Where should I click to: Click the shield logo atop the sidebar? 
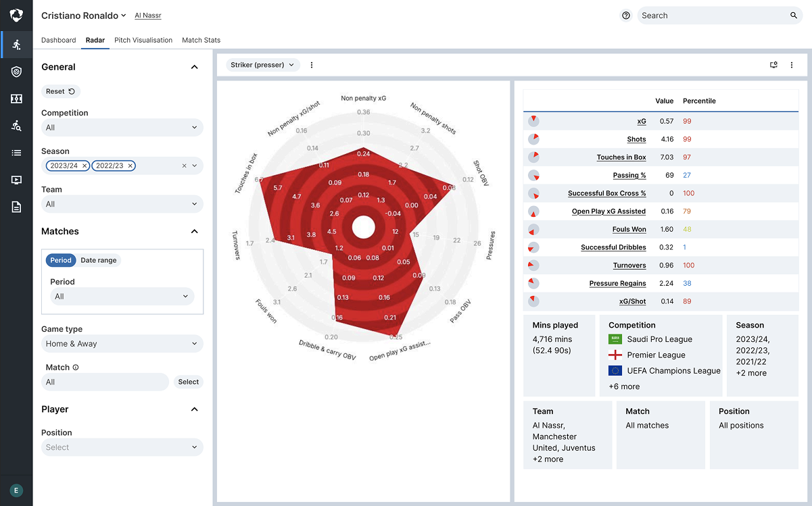click(16, 15)
